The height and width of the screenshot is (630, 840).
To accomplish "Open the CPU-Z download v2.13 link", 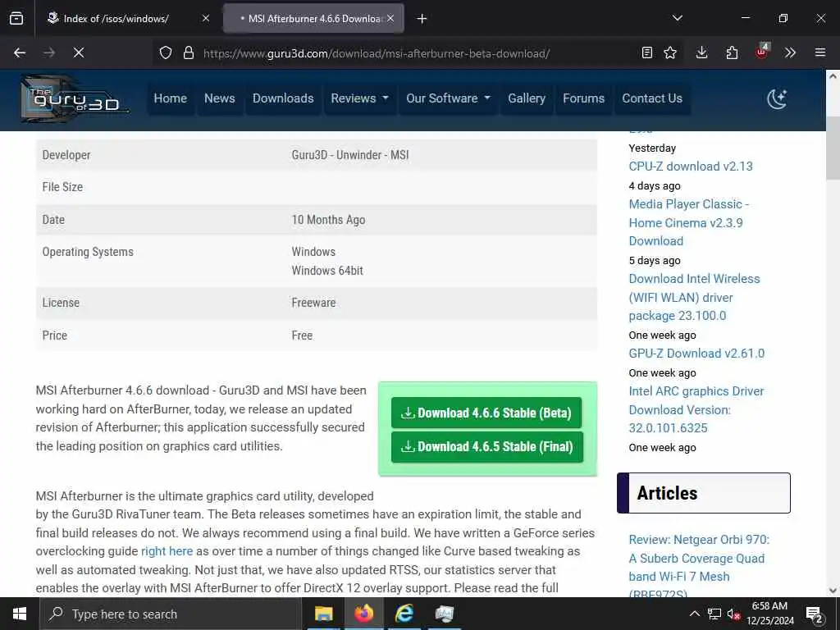I will [691, 166].
